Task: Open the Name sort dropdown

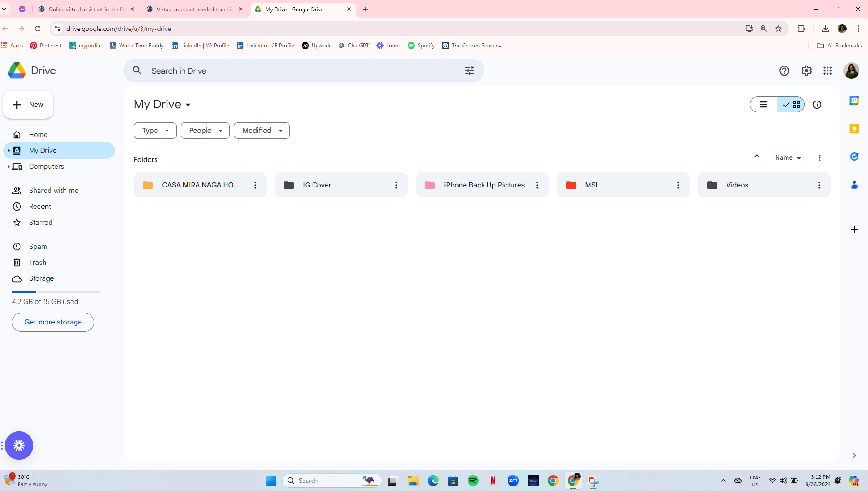Action: tap(788, 158)
